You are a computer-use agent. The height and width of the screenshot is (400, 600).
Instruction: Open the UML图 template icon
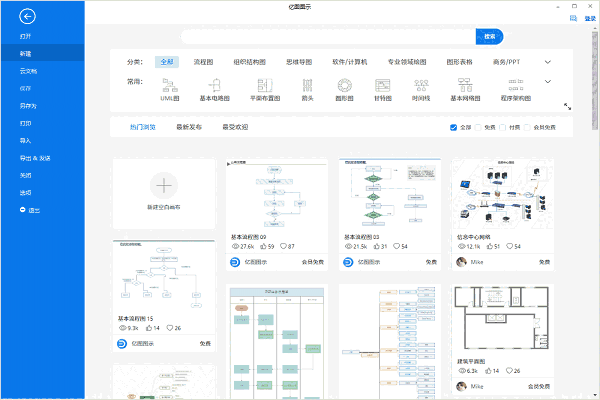pyautogui.click(x=170, y=85)
